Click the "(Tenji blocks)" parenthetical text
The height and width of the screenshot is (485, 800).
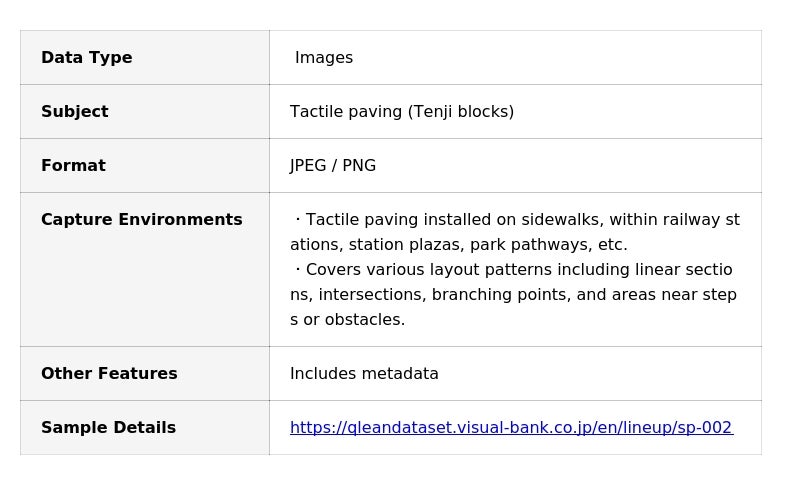coord(461,112)
